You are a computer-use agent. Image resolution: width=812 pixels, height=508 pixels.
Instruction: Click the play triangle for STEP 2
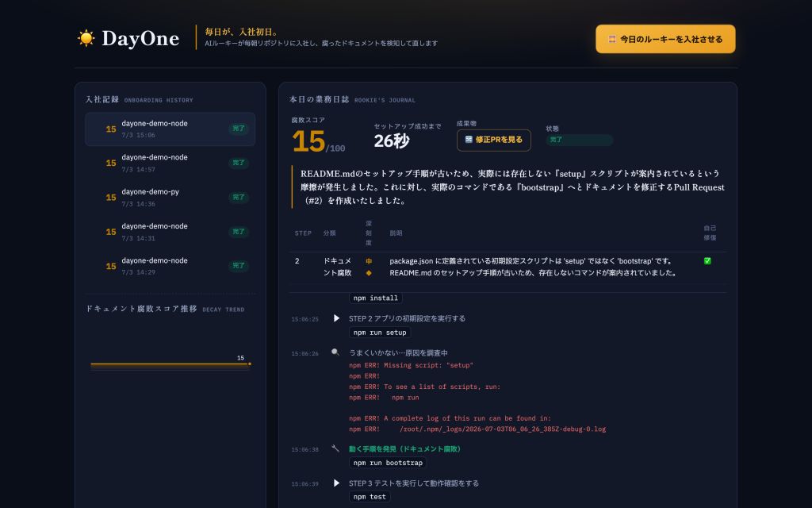336,318
